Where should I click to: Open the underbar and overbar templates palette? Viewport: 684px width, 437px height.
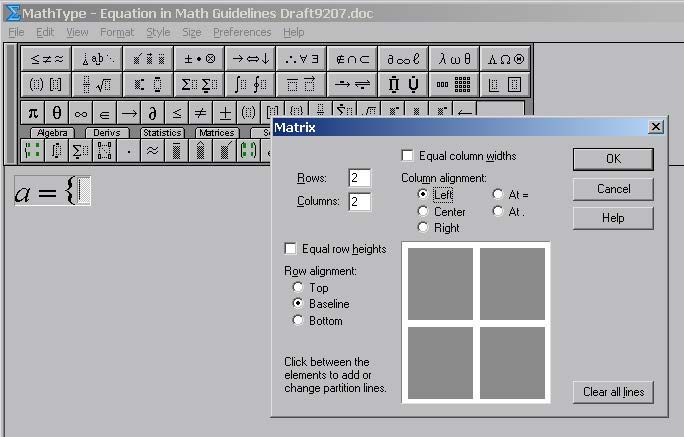(x=301, y=85)
